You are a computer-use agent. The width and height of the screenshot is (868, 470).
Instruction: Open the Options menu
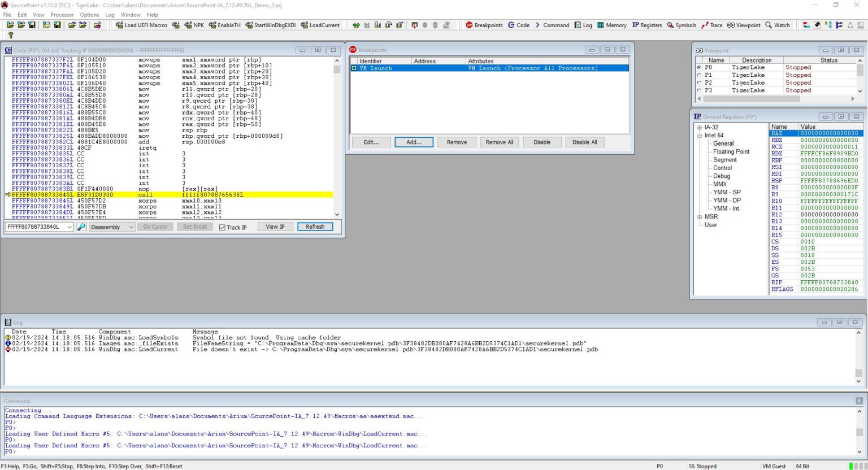coord(89,15)
